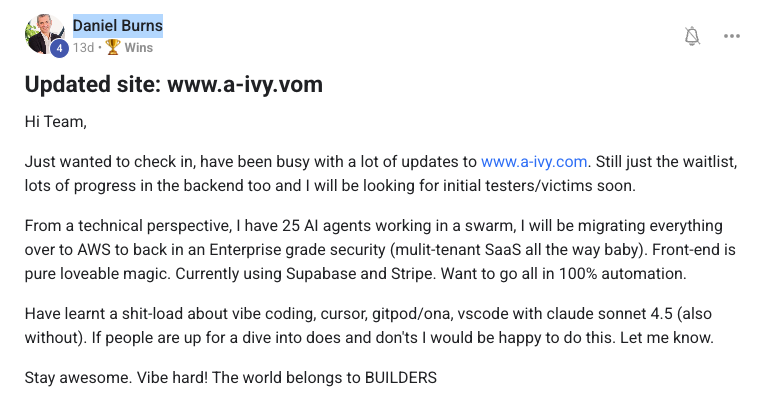Open the Daniel Burns author name
The image size is (770, 408).
[x=118, y=26]
